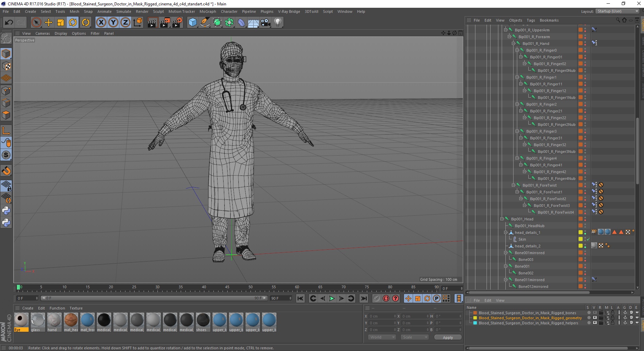Collapse Bip001_R_Finger0 tree node
This screenshot has width=644, height=351.
pos(517,50)
